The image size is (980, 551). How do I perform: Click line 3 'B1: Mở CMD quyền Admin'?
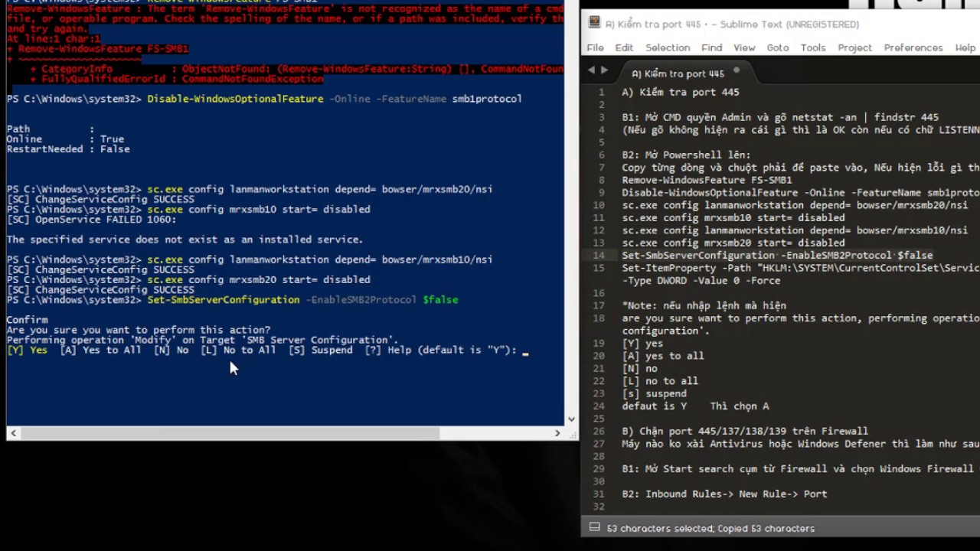click(780, 117)
